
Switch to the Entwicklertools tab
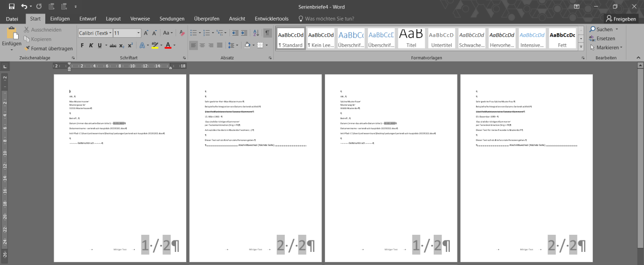pos(272,19)
